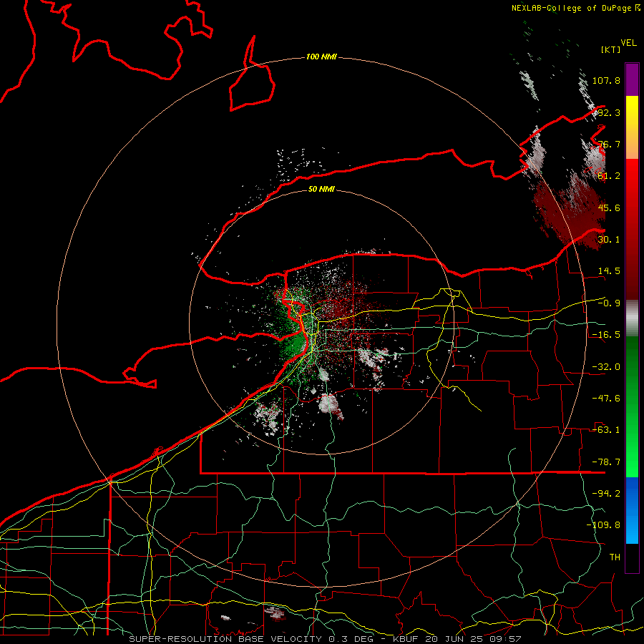Click the Super-Resolution Base Velocity KBUF caption
644x644 pixels.
[x=325, y=639]
